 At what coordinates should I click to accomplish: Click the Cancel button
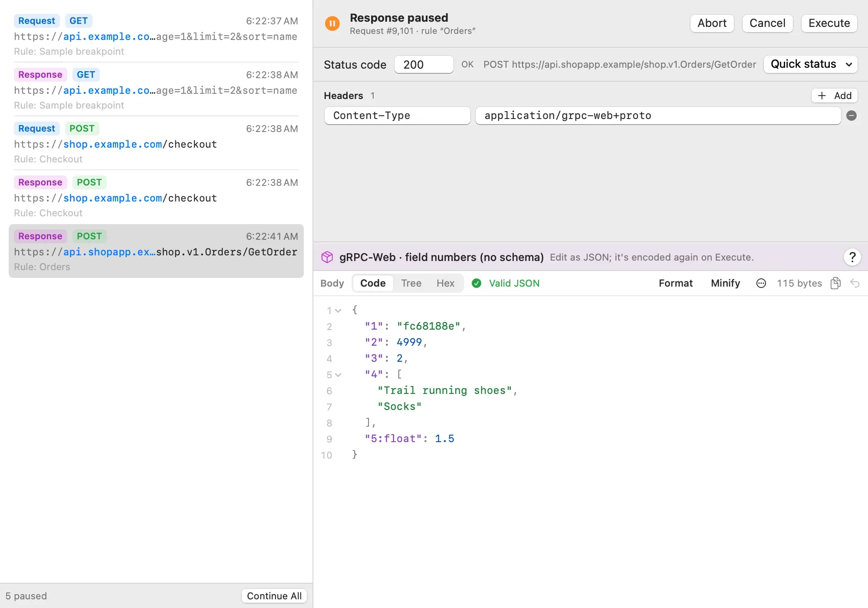click(x=767, y=23)
